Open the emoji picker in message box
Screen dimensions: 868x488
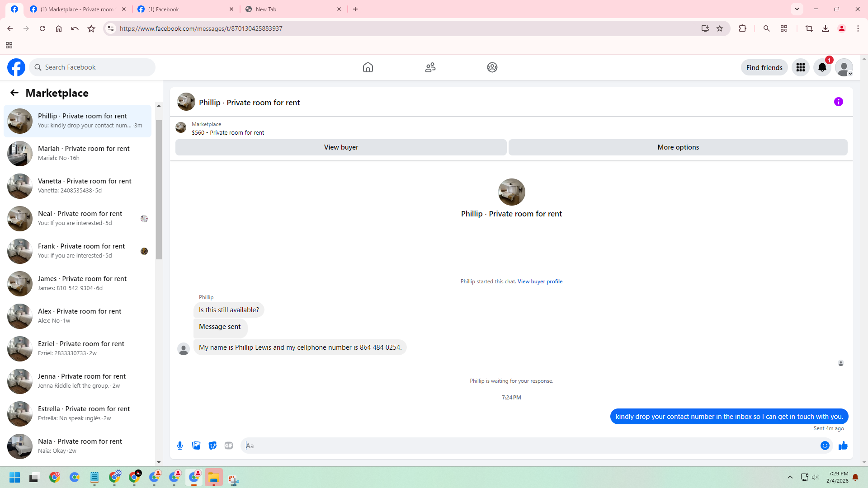pyautogui.click(x=825, y=446)
